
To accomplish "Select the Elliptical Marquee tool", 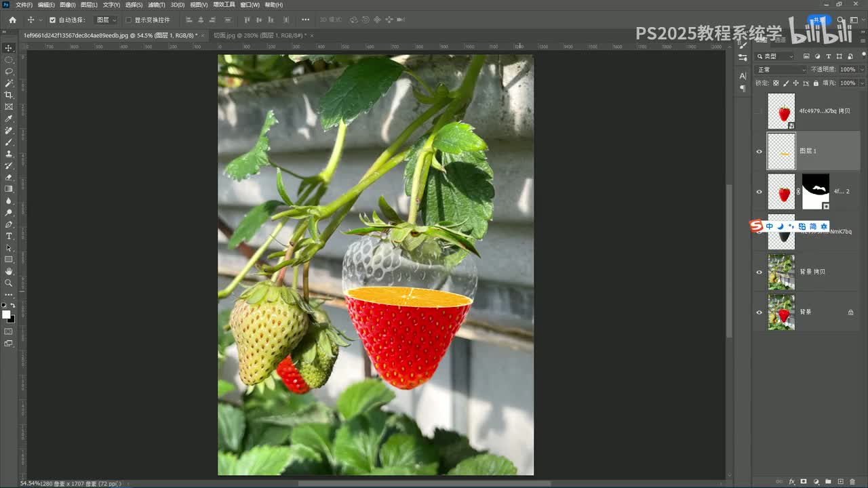I will click(x=9, y=60).
